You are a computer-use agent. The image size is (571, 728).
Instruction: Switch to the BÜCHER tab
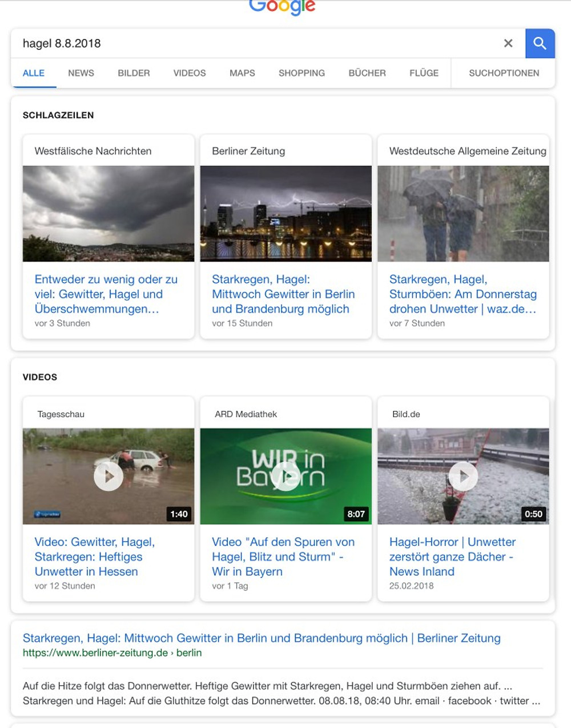(x=367, y=73)
